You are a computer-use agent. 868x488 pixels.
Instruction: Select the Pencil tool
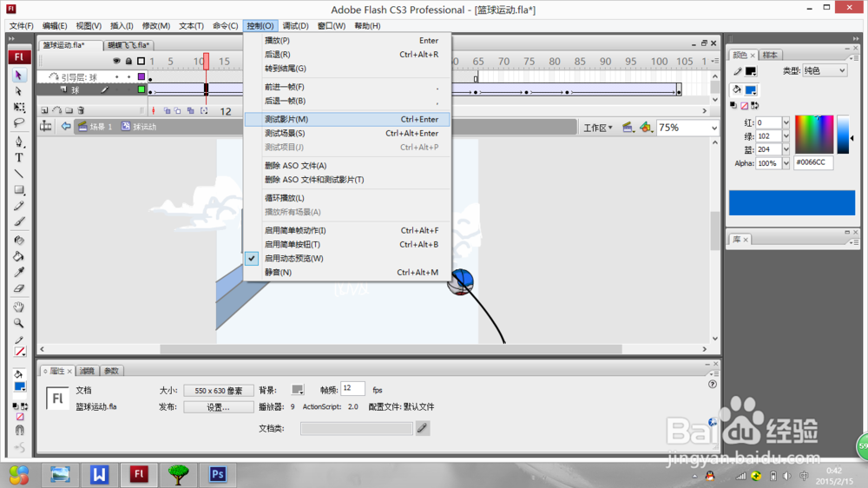[19, 206]
